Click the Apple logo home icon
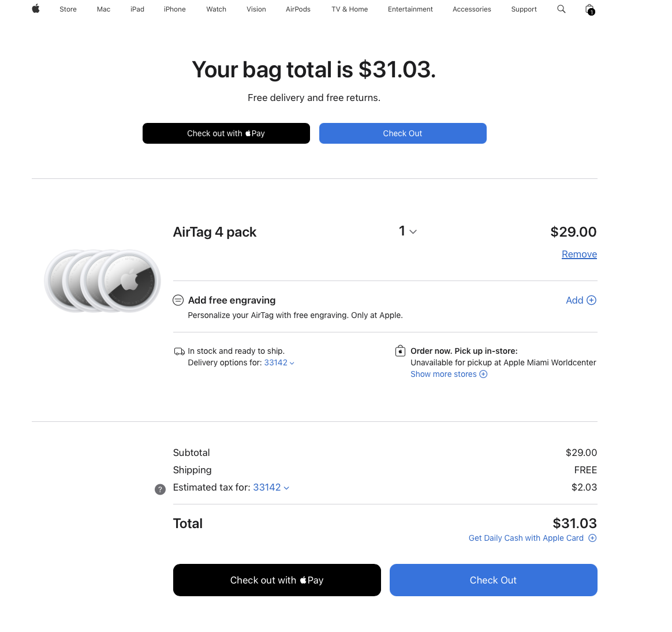 [36, 9]
